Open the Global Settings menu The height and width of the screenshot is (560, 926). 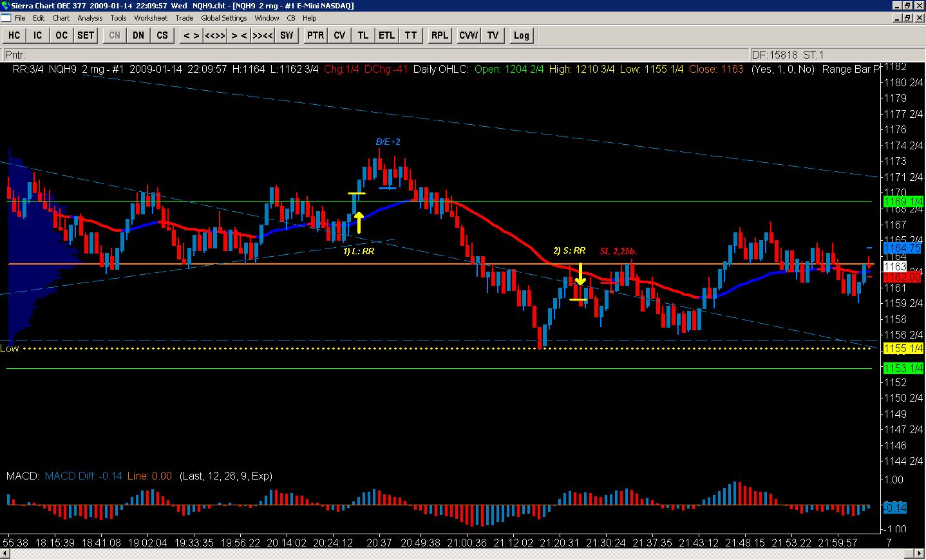click(224, 18)
